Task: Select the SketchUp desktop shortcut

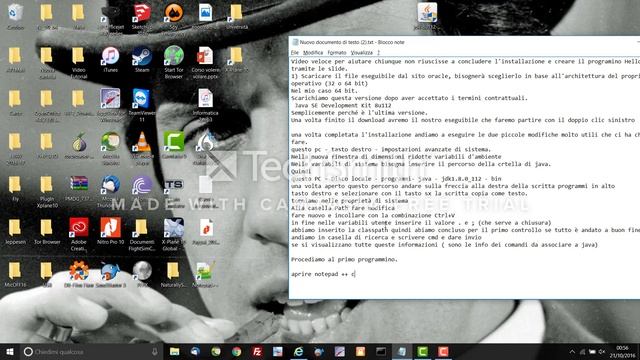Action: pos(142,17)
